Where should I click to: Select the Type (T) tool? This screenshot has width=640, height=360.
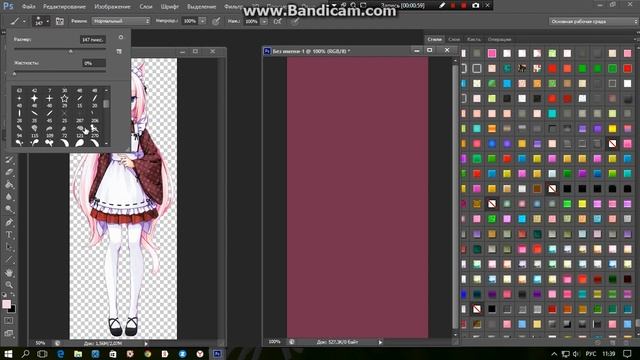tap(9, 235)
